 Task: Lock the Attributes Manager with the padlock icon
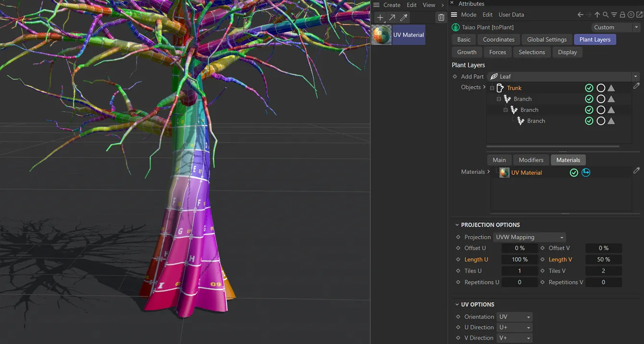tap(622, 15)
